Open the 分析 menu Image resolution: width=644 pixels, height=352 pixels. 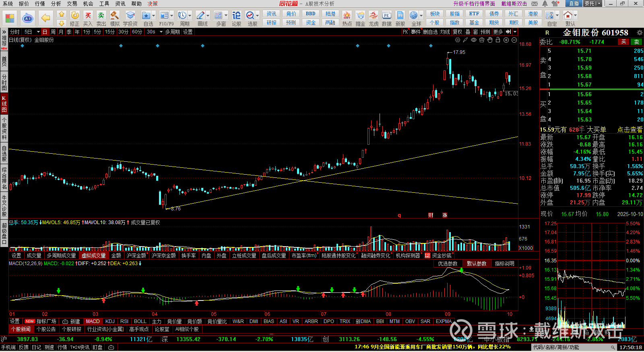click(56, 4)
